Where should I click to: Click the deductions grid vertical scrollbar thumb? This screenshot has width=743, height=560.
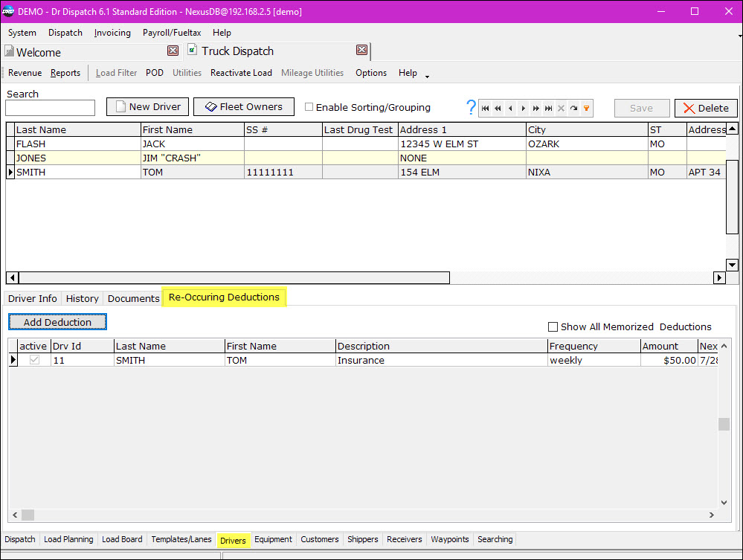pyautogui.click(x=724, y=424)
